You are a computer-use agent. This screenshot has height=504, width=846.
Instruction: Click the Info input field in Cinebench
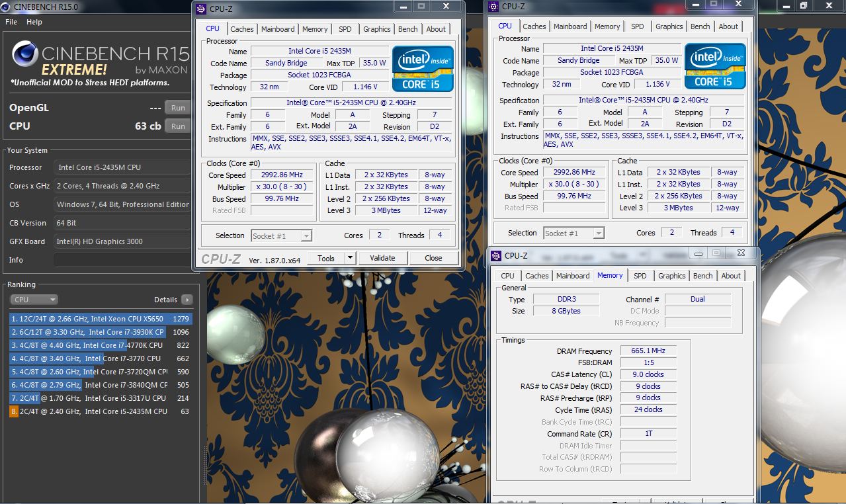coord(122,260)
